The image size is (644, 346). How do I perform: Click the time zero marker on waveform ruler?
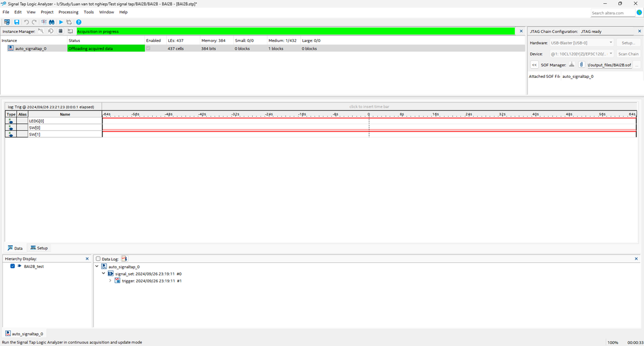(x=369, y=115)
